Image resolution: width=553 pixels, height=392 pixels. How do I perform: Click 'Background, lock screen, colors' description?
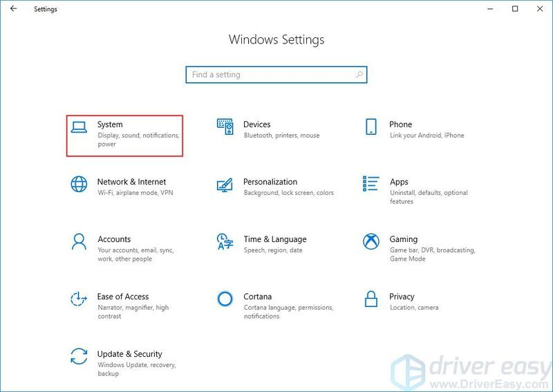288,193
